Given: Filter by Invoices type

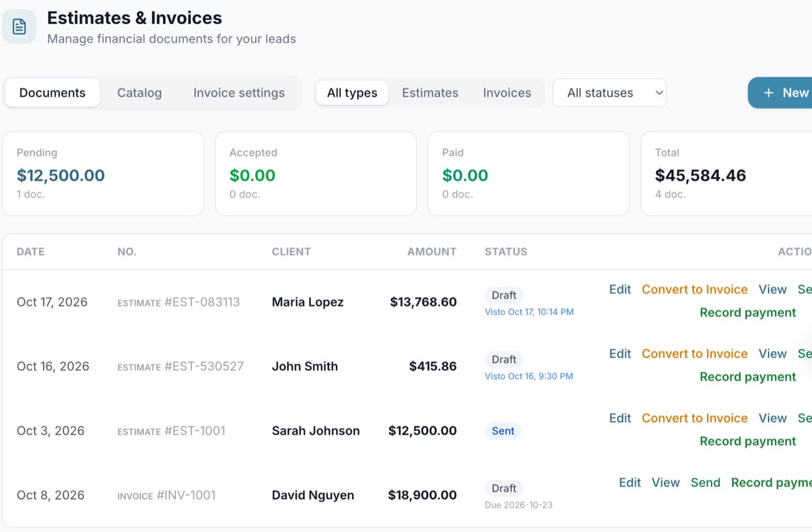Looking at the screenshot, I should [x=507, y=93].
